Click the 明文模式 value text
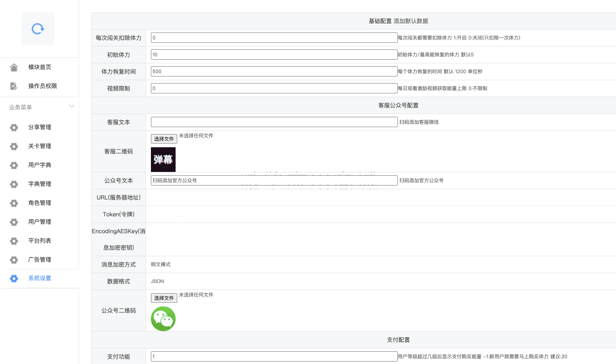 point(161,264)
